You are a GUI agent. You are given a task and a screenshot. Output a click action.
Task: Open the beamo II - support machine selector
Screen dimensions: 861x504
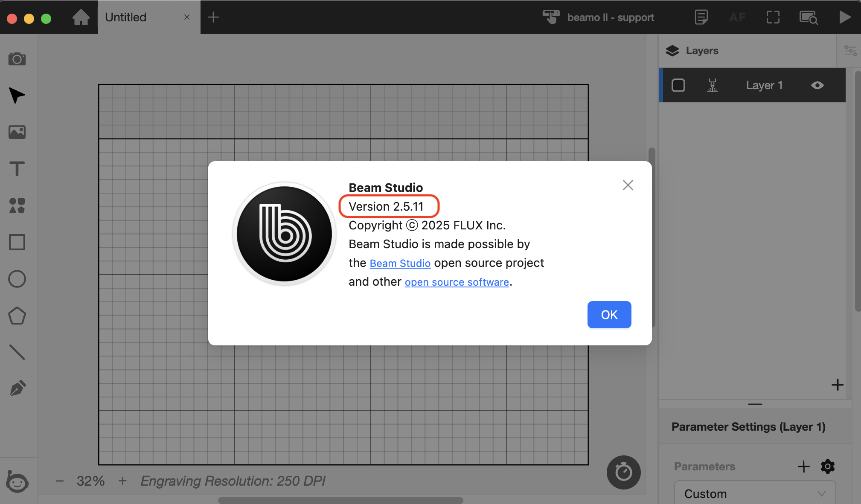[x=598, y=17]
